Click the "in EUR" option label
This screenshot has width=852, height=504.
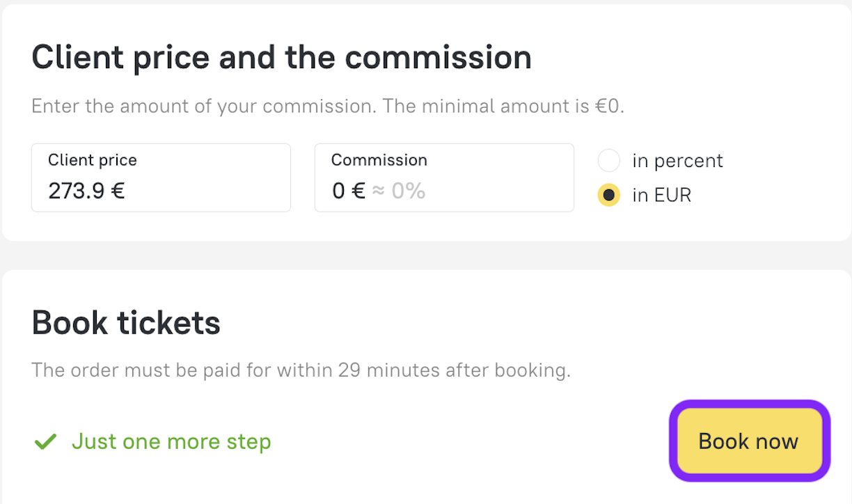tap(661, 196)
